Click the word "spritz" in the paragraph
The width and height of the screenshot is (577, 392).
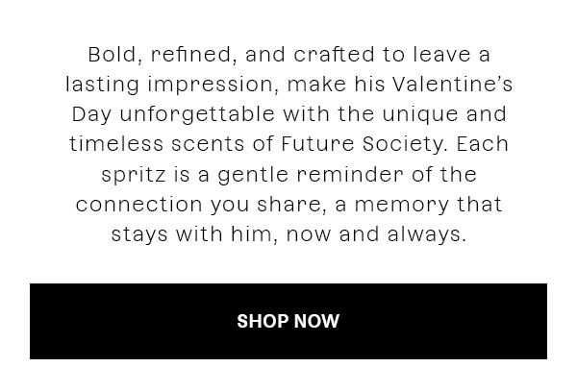tap(134, 174)
